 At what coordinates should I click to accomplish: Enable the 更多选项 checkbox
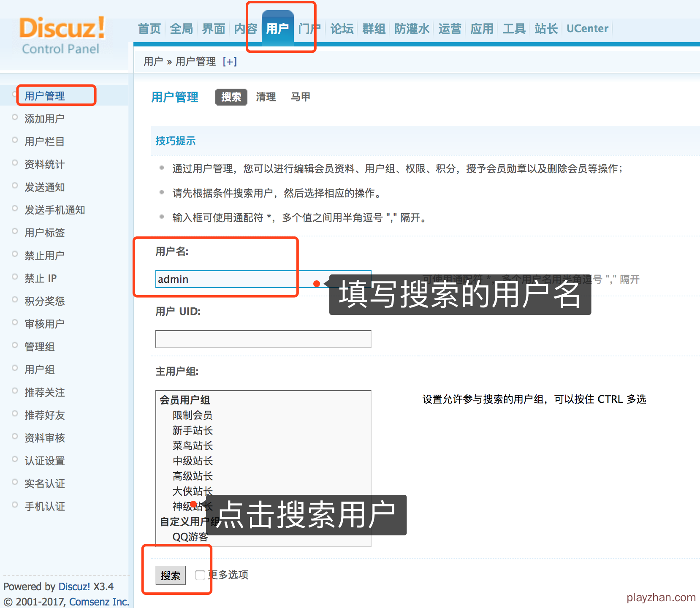click(x=200, y=575)
